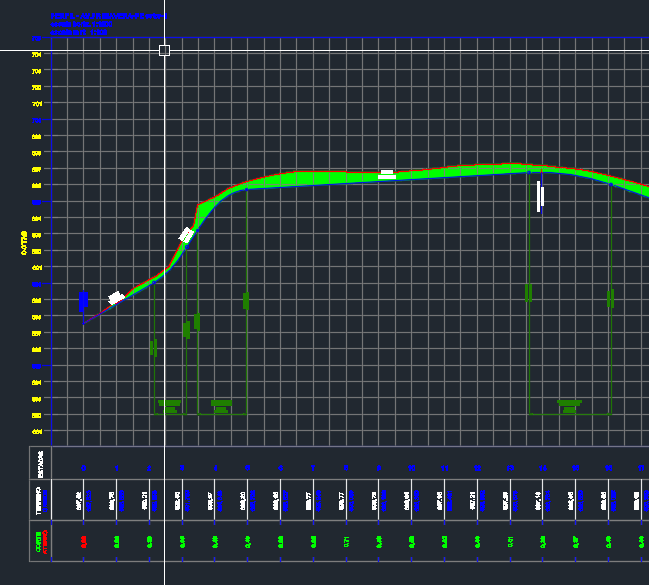The image size is (649, 585).
Task: Click station number 10 in ESTACAS row
Action: point(411,468)
